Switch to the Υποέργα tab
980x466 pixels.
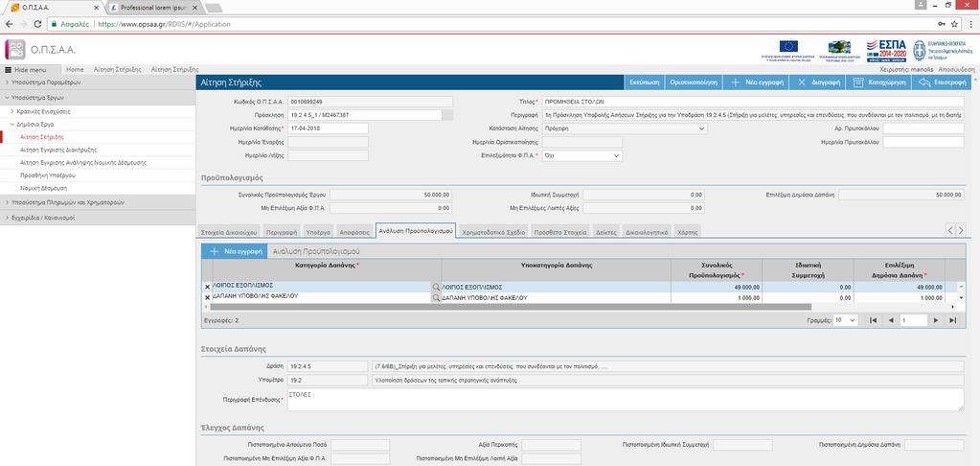coord(318,232)
